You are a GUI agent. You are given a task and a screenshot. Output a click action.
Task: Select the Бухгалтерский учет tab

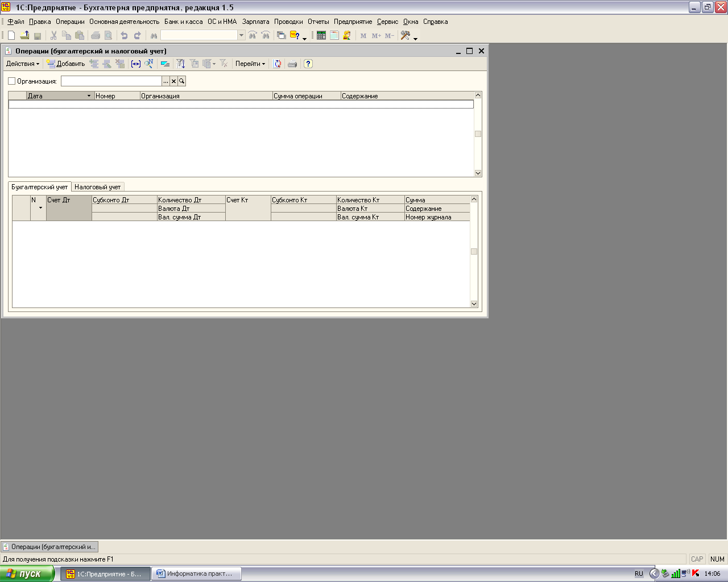40,187
